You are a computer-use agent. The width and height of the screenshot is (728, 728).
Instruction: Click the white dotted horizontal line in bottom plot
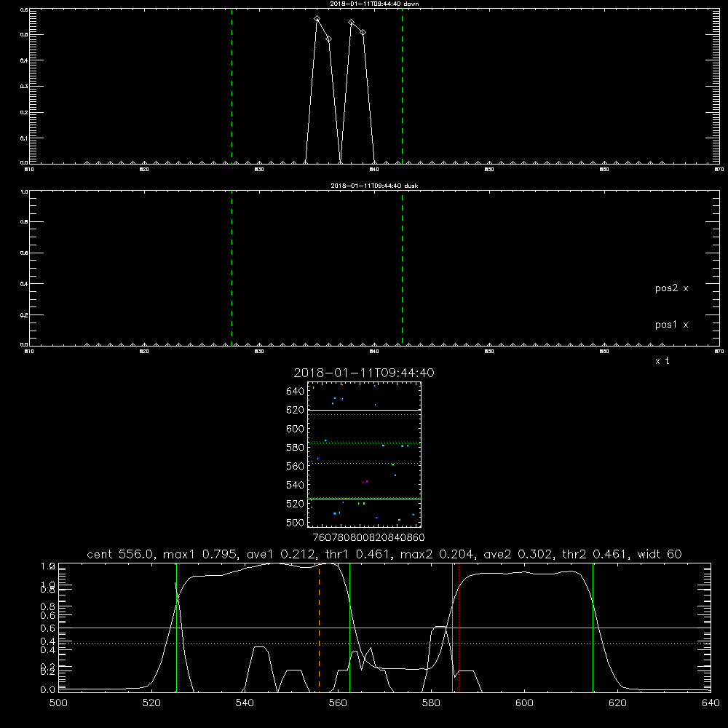(x=384, y=643)
